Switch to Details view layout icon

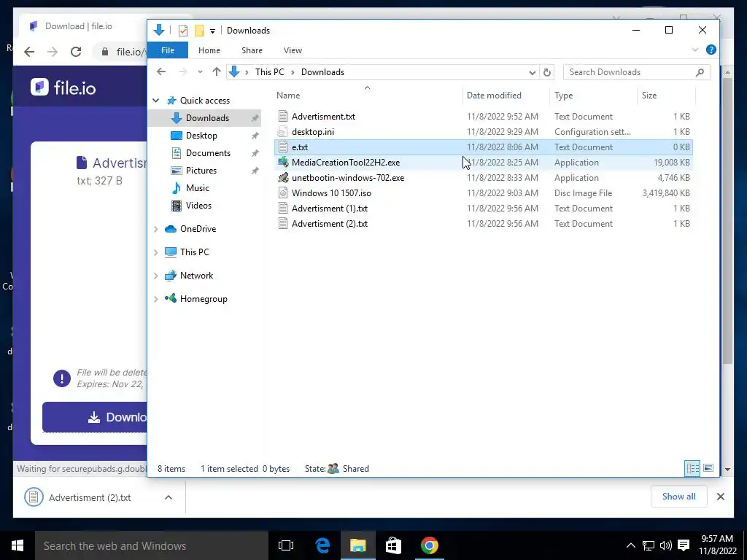click(x=692, y=468)
